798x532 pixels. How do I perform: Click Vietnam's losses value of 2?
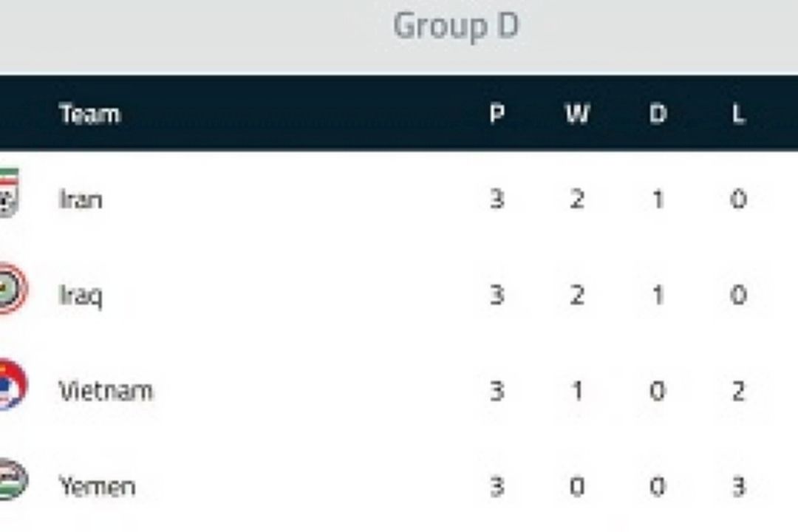click(x=738, y=391)
